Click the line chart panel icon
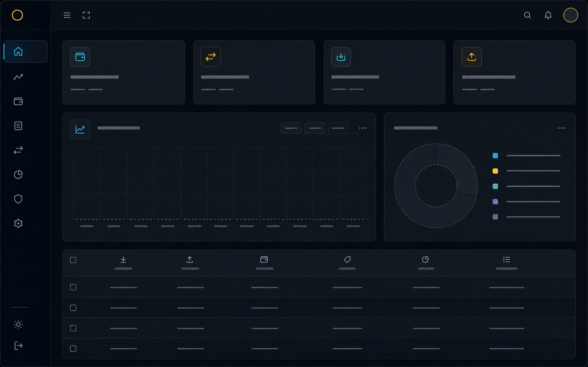Image resolution: width=588 pixels, height=367 pixels. [80, 129]
